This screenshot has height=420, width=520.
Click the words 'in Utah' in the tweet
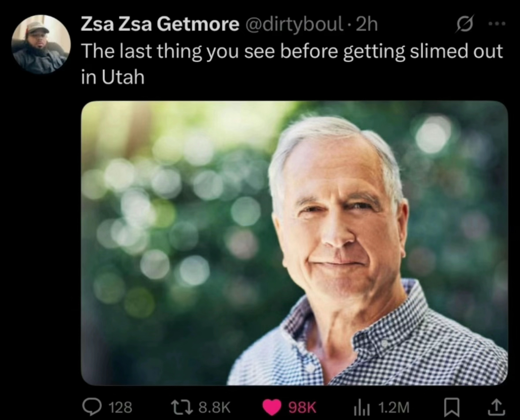(113, 77)
